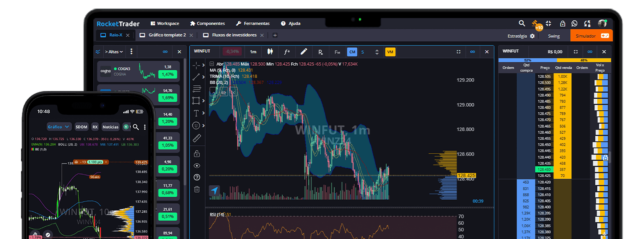Toggle the lock drawings icon in chart sidebar
This screenshot has width=644, height=239.
point(197,154)
